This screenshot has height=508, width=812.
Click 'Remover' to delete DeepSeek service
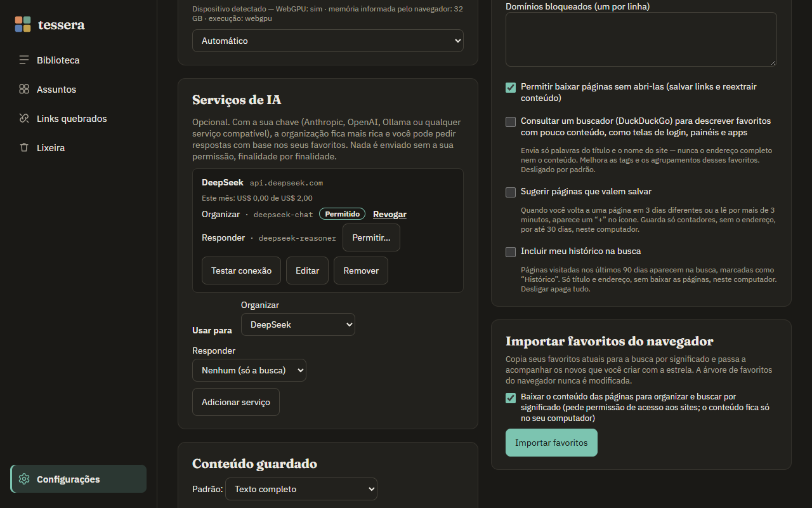(361, 271)
